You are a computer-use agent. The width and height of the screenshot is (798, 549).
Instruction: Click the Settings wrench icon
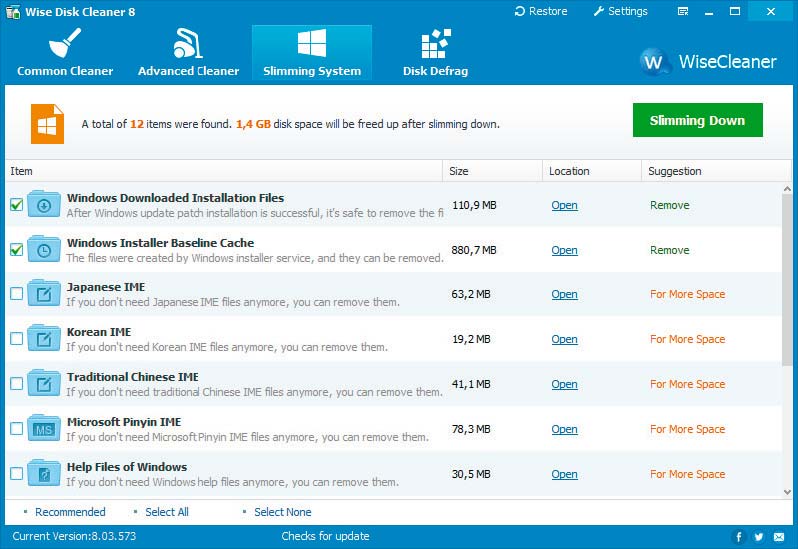598,11
